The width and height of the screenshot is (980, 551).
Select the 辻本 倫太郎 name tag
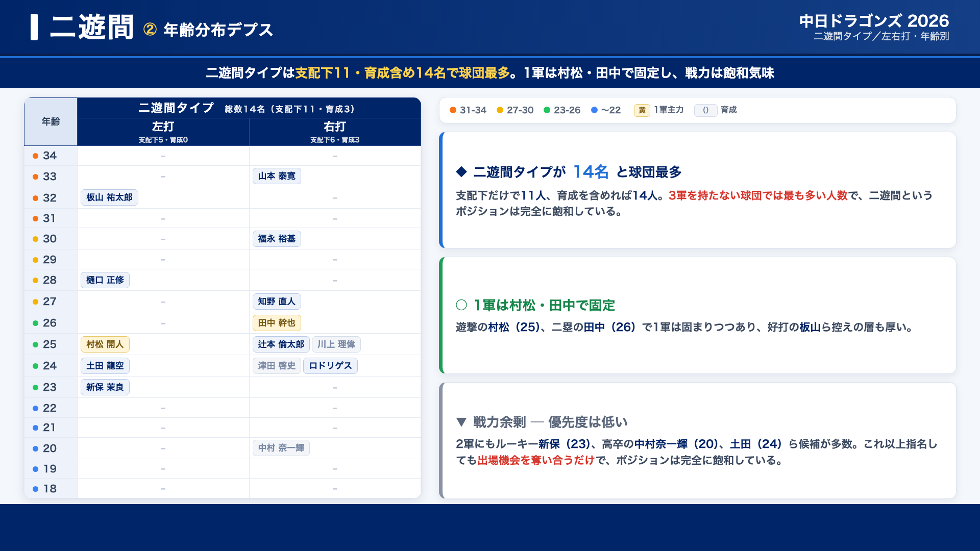coord(281,344)
